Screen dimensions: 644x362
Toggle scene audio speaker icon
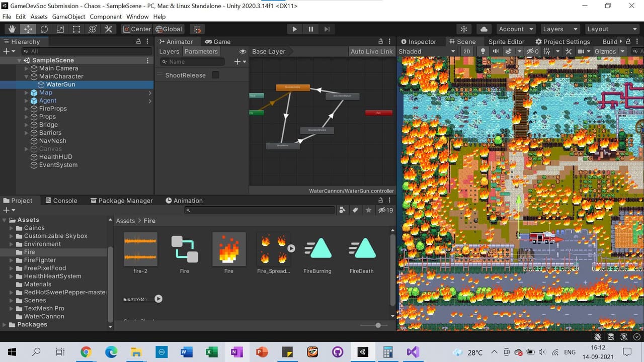[496, 51]
